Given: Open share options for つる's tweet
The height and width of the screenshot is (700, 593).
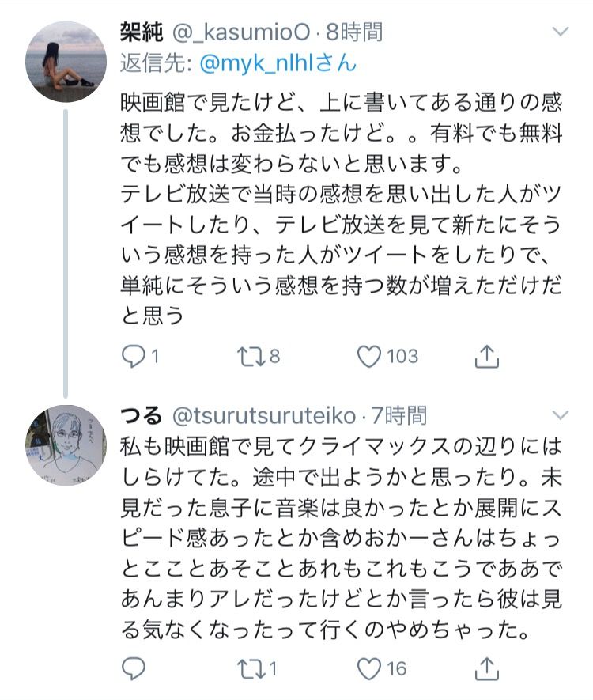Looking at the screenshot, I should 487,668.
